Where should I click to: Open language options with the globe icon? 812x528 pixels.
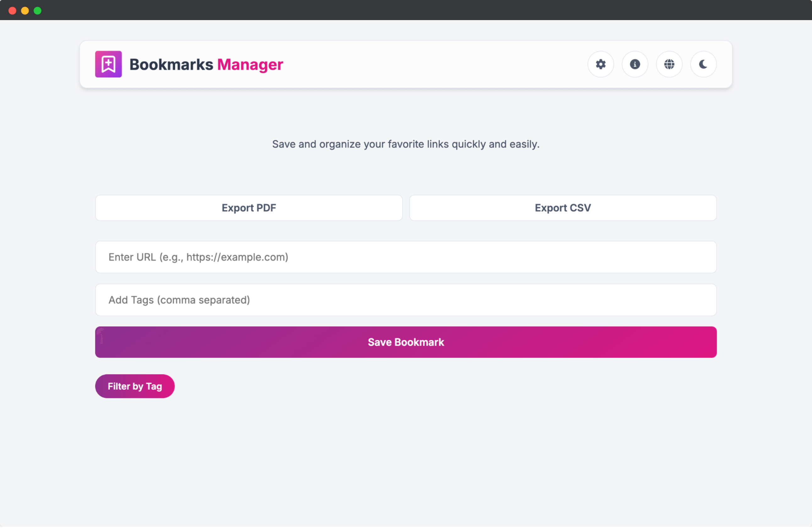click(x=669, y=64)
